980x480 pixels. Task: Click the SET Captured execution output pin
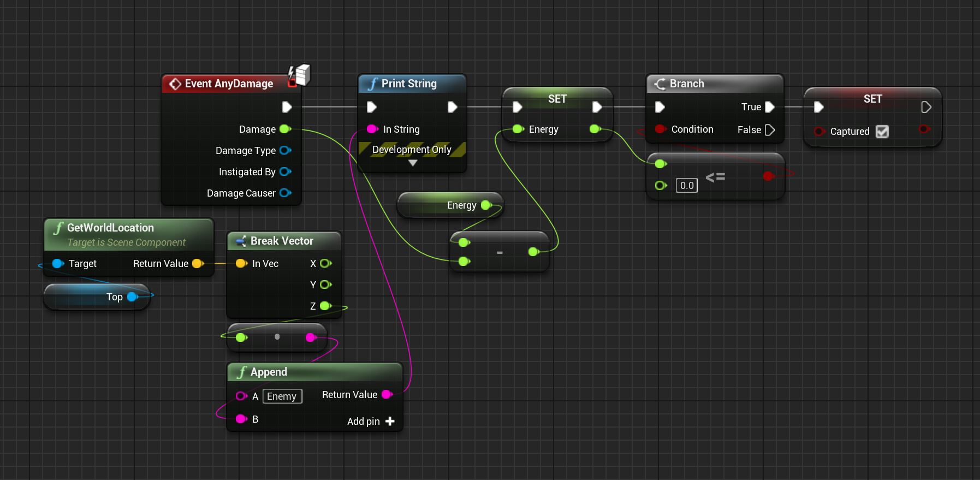(x=926, y=107)
